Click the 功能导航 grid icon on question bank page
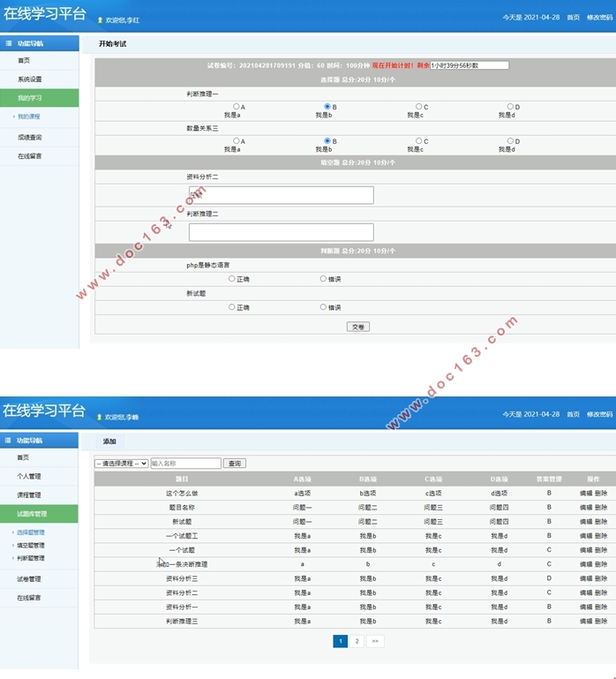This screenshot has width=616, height=679. coord(8,441)
